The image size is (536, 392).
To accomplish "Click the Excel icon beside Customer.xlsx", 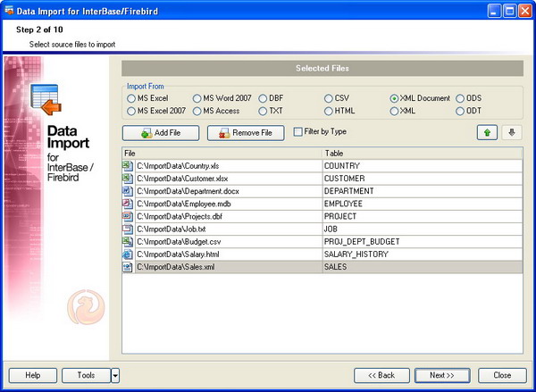I will click(x=128, y=179).
